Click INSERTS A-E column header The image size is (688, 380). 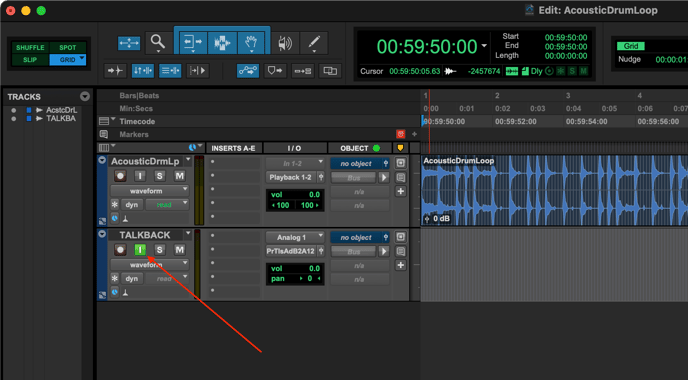pyautogui.click(x=233, y=148)
